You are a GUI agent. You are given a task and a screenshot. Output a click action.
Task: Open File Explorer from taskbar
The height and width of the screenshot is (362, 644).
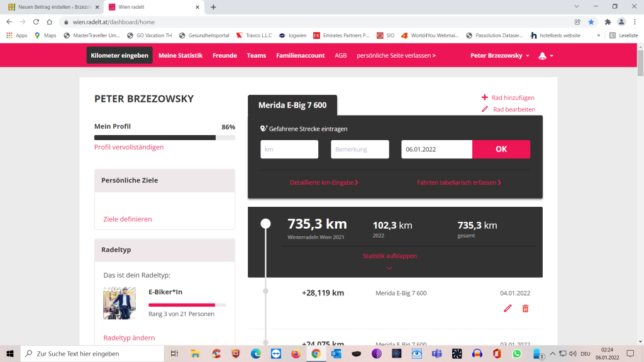click(195, 353)
